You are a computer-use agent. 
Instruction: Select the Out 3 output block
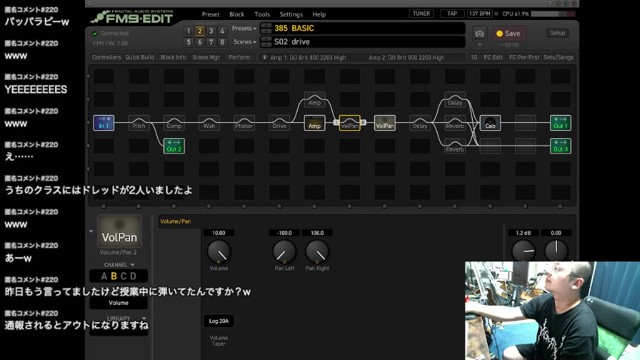[560, 146]
